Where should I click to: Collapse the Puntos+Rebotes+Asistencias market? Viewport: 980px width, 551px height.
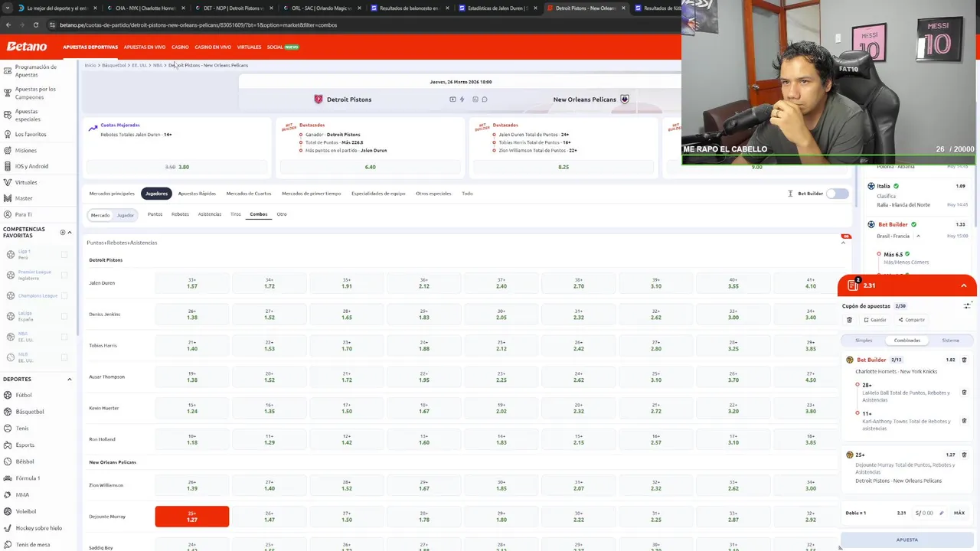tap(843, 243)
